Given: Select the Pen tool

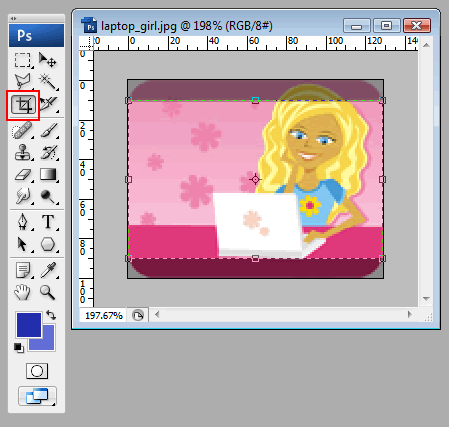Looking at the screenshot, I should (x=23, y=222).
